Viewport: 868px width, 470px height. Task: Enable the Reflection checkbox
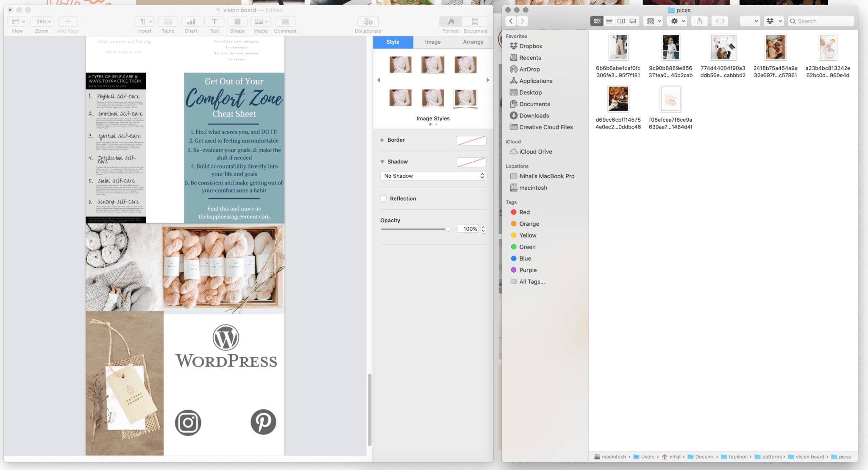[384, 199]
